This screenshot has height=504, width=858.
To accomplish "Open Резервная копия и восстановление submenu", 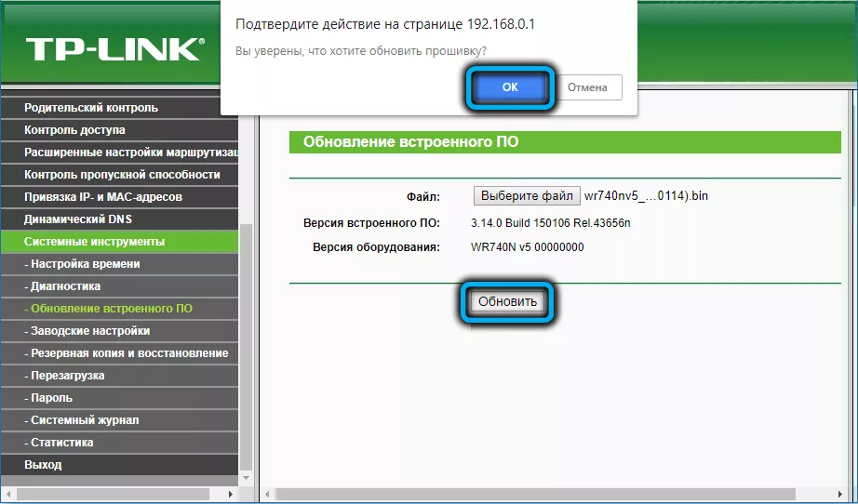I will point(119,353).
